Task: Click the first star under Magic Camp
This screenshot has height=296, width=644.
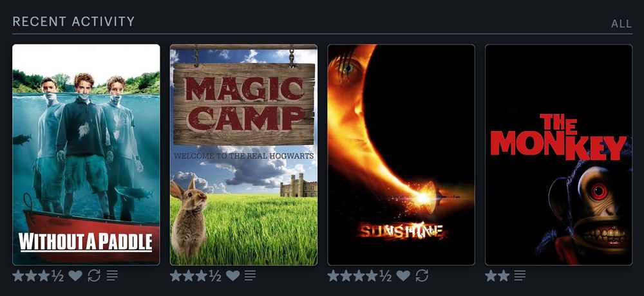Action: click(x=176, y=275)
